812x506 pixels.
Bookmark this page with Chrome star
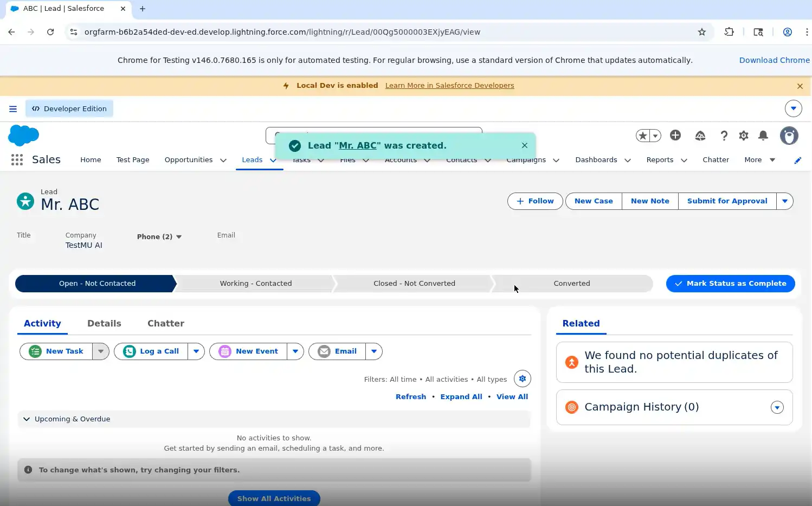702,32
